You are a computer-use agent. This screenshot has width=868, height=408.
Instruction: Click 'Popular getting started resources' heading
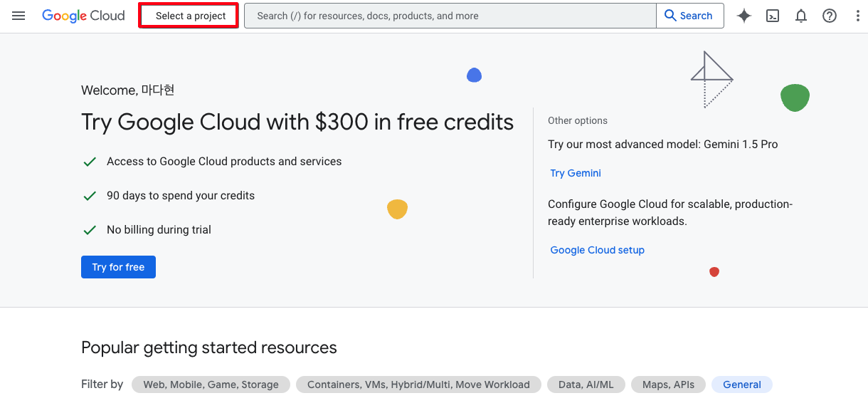[209, 348]
